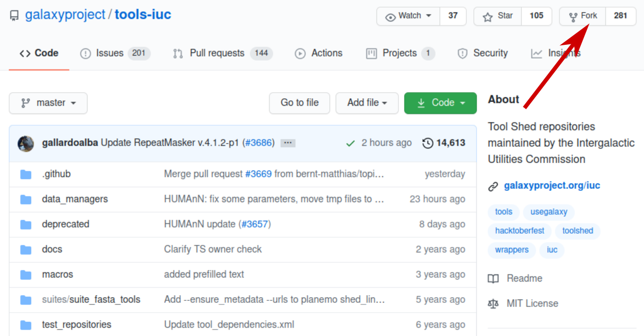Open the Actions tab
Viewport: 644px width, 336px height.
pos(319,53)
